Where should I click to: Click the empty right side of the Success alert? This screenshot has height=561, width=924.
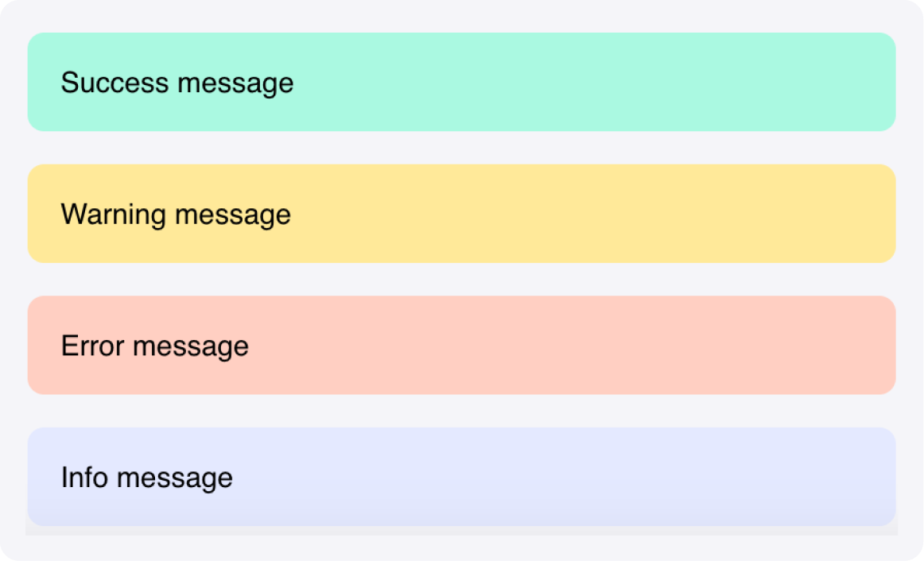(648, 82)
